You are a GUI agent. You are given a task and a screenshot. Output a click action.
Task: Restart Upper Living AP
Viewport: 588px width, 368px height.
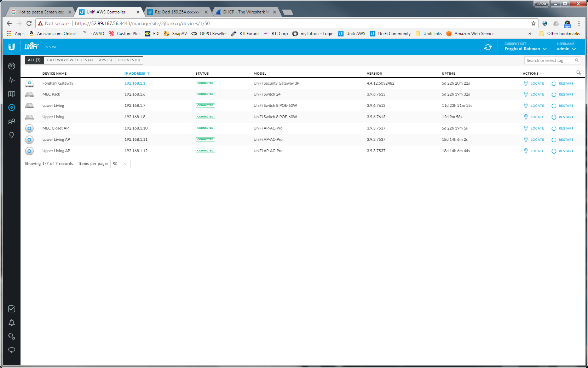coord(563,151)
